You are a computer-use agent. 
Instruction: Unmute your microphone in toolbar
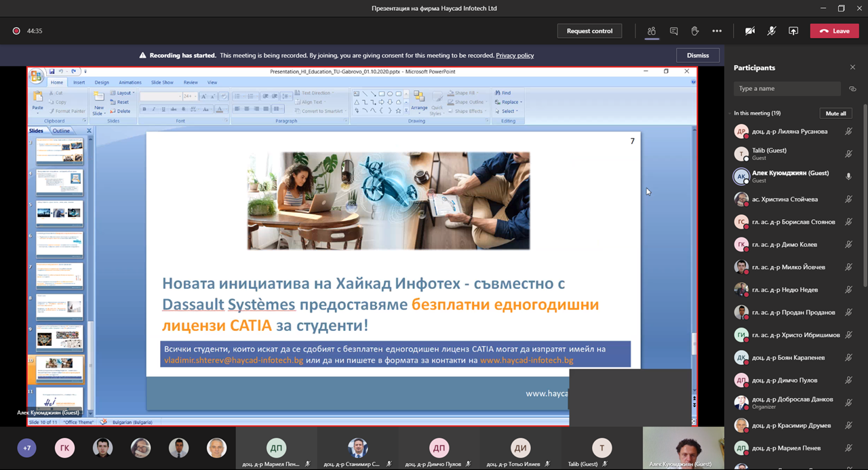click(x=772, y=31)
